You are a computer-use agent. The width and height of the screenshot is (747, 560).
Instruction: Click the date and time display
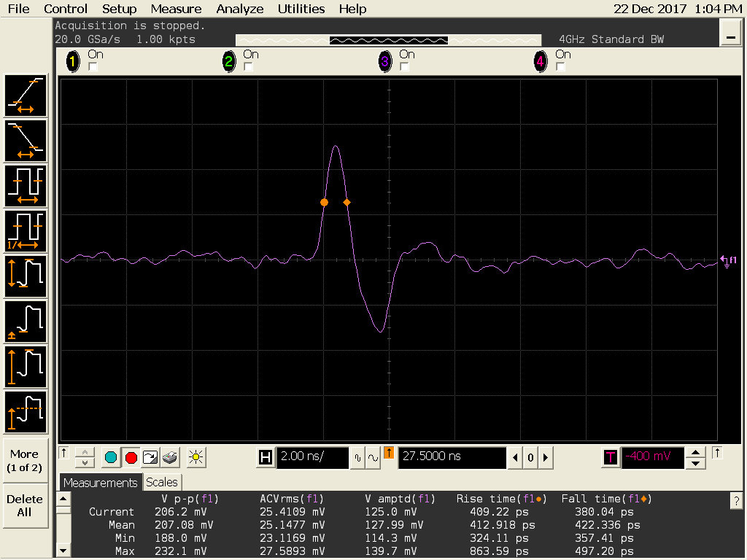click(677, 9)
